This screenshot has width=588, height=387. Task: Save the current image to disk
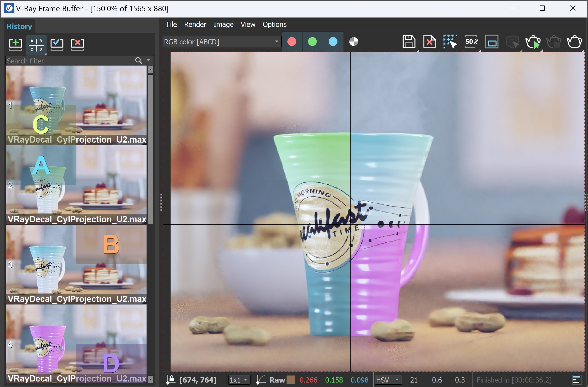click(409, 42)
